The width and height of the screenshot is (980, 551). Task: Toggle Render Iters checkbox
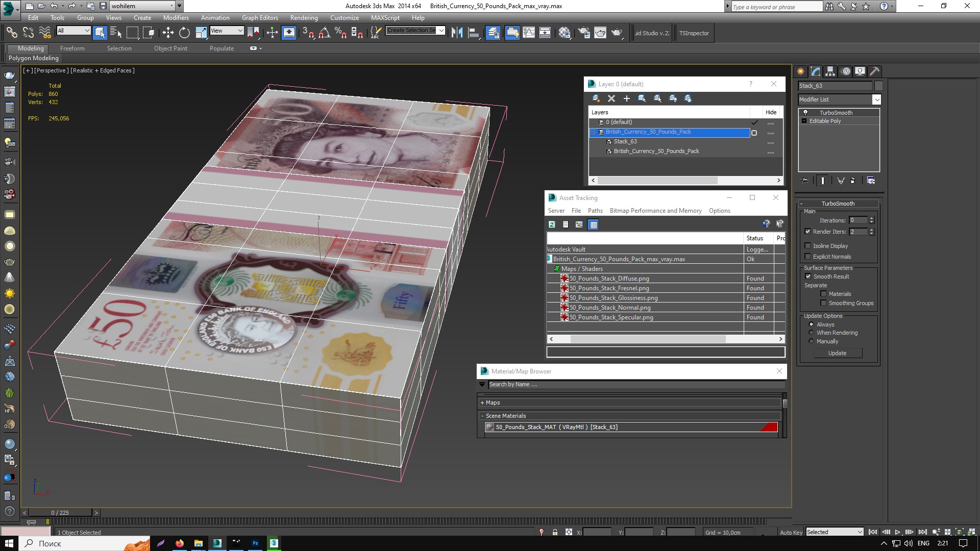807,232
